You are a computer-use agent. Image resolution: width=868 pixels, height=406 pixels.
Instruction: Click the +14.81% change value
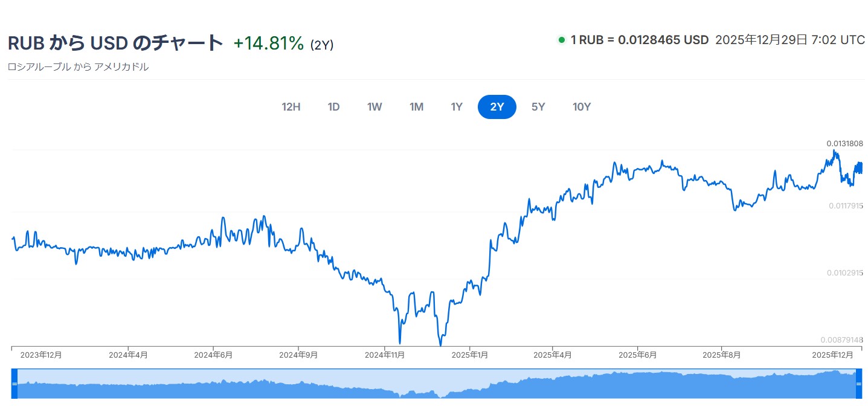click(269, 43)
